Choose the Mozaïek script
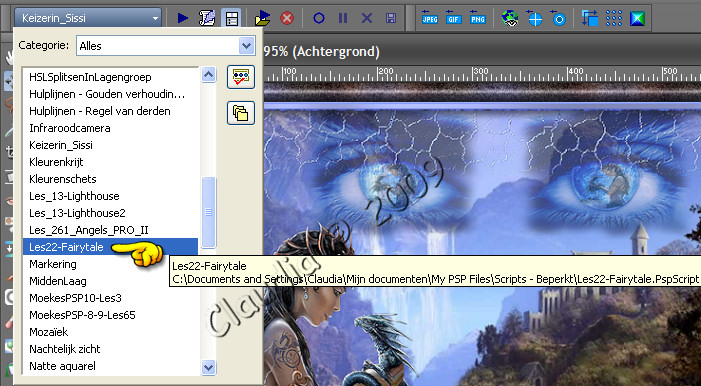 click(x=110, y=332)
